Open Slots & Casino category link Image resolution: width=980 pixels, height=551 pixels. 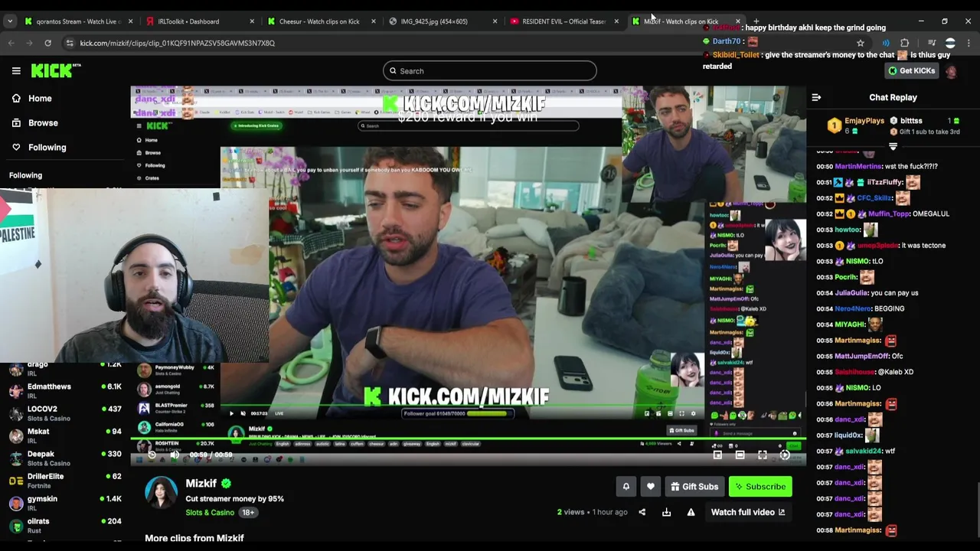pyautogui.click(x=210, y=512)
